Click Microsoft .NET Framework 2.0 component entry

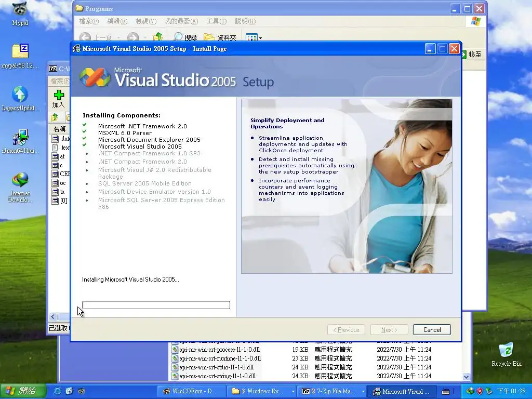coord(142,126)
